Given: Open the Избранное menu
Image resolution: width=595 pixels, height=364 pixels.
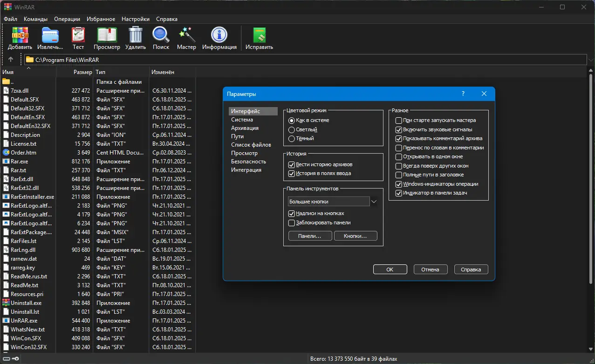Looking at the screenshot, I should tap(101, 19).
